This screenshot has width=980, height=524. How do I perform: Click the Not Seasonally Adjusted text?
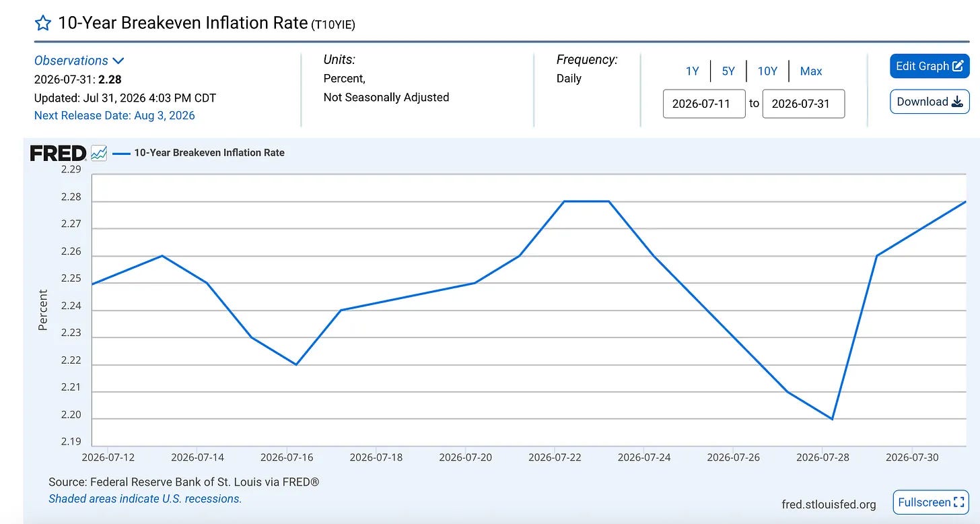point(386,97)
